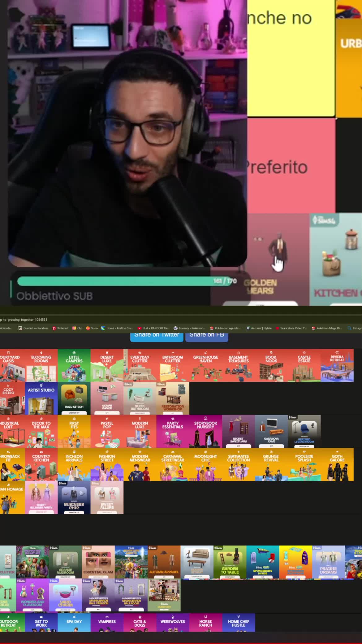Select the Essential Glam kit tile
Screen dimensions: 362x644
[98, 562]
